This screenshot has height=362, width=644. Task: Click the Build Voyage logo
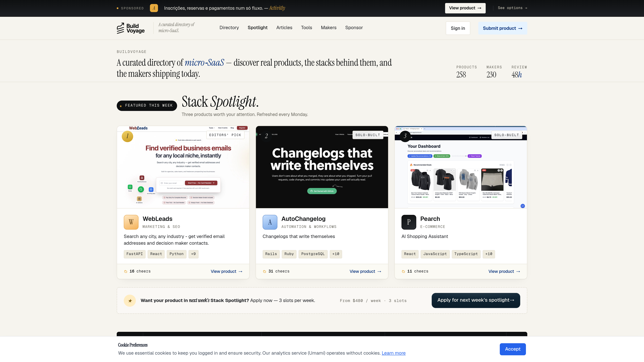130,28
